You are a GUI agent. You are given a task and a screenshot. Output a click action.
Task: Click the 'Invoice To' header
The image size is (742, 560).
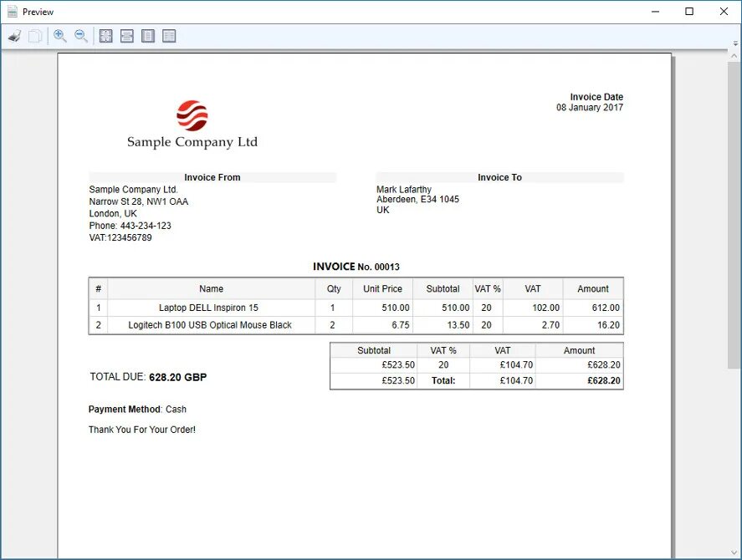tap(499, 177)
